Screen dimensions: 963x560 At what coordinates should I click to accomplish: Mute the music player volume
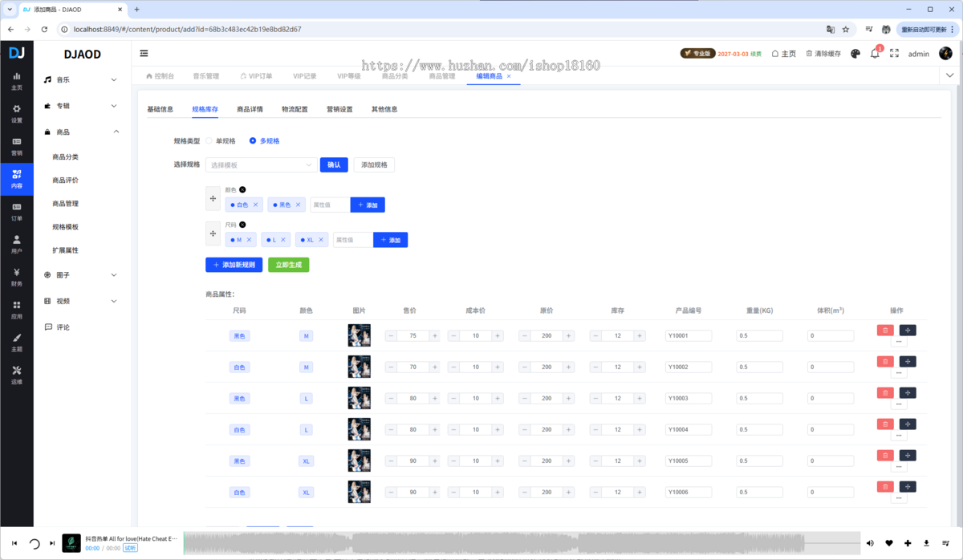click(x=870, y=543)
